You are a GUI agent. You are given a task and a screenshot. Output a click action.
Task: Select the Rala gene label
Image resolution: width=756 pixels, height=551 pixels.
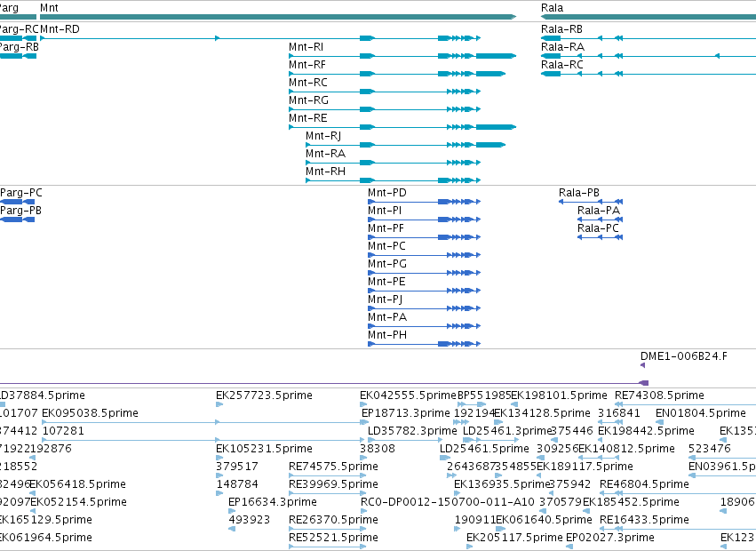(552, 8)
